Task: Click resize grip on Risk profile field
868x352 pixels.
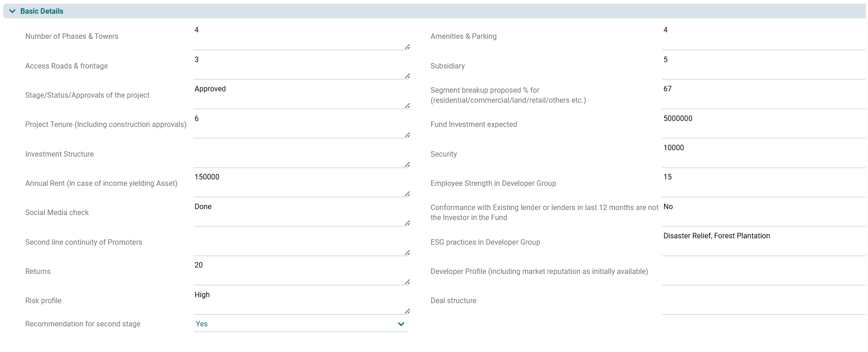Action: click(407, 311)
